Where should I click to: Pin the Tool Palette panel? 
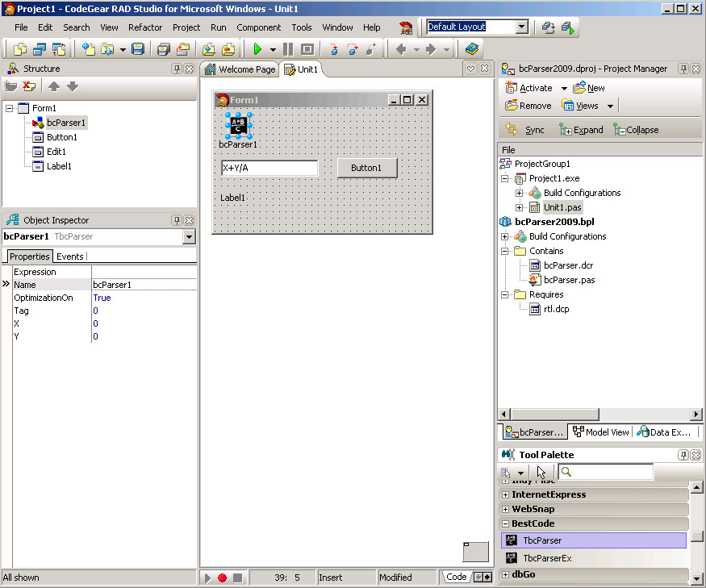pos(683,455)
